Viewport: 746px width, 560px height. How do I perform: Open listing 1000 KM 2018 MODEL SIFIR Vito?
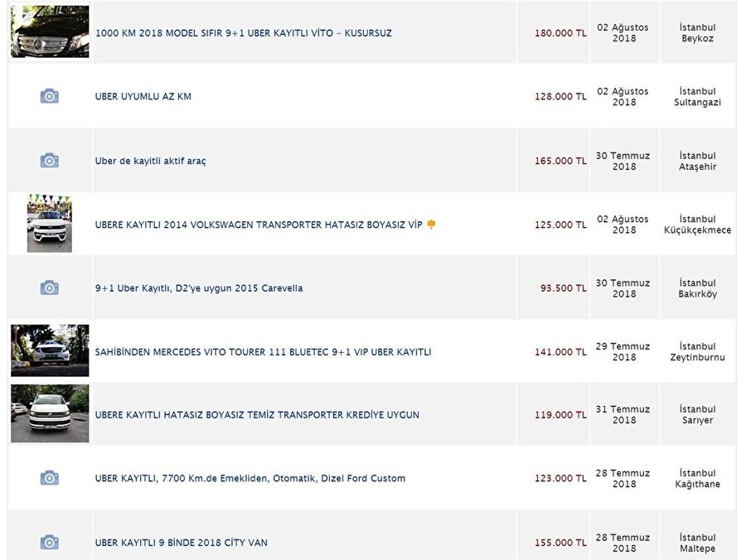click(x=244, y=33)
